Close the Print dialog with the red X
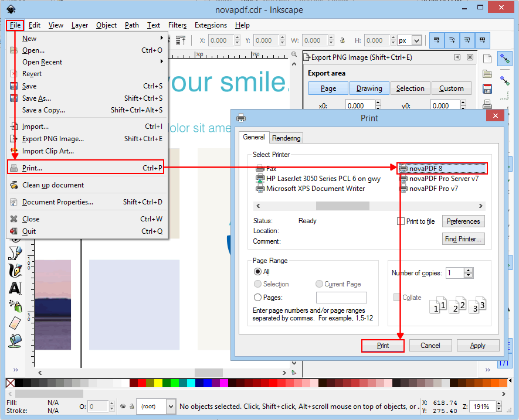Image resolution: width=519 pixels, height=420 pixels. pos(495,116)
